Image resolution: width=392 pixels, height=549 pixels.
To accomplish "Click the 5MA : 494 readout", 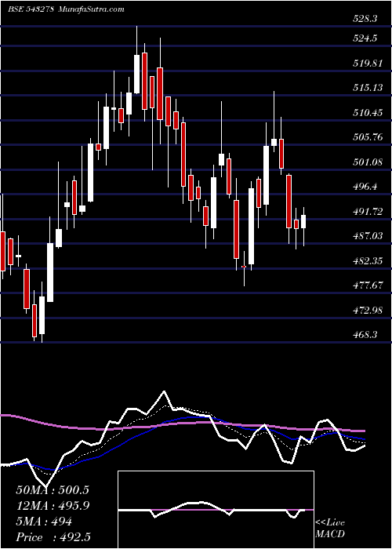I will coord(44,522).
